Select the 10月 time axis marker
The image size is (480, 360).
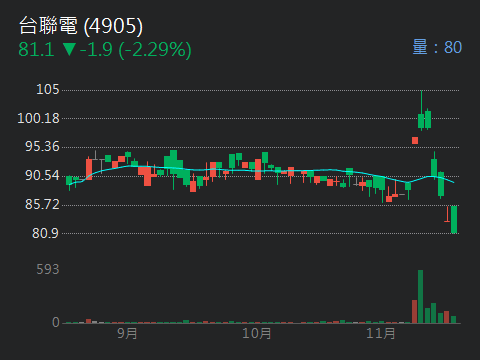click(x=256, y=333)
